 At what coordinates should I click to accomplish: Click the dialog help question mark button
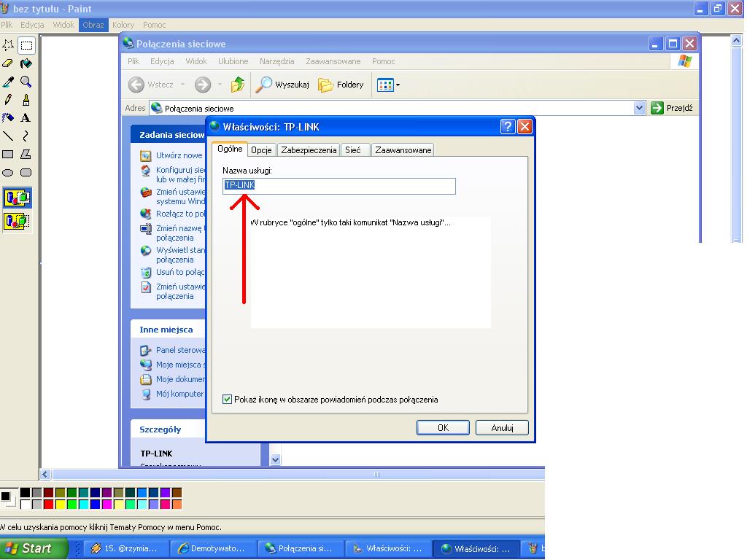(x=508, y=127)
